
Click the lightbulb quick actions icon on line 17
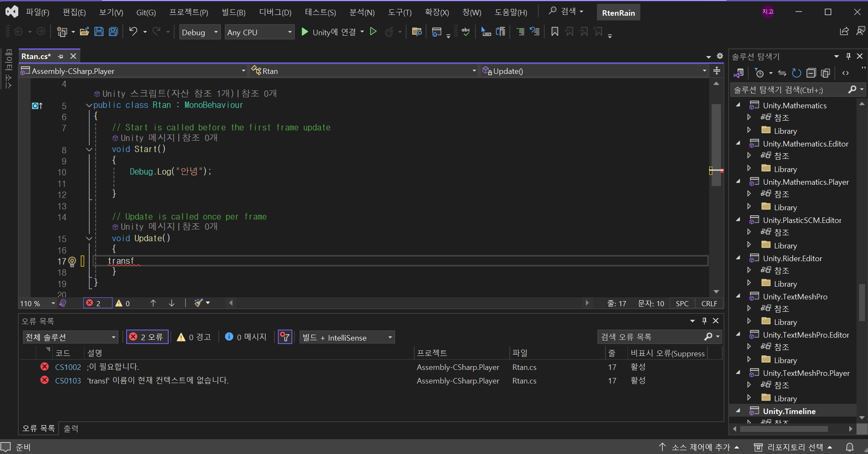coord(72,262)
